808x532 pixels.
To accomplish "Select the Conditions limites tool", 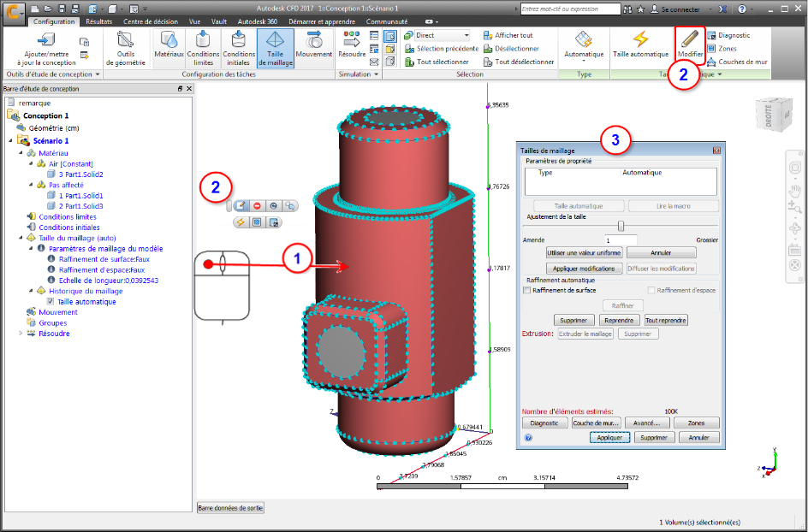I will click(x=203, y=48).
